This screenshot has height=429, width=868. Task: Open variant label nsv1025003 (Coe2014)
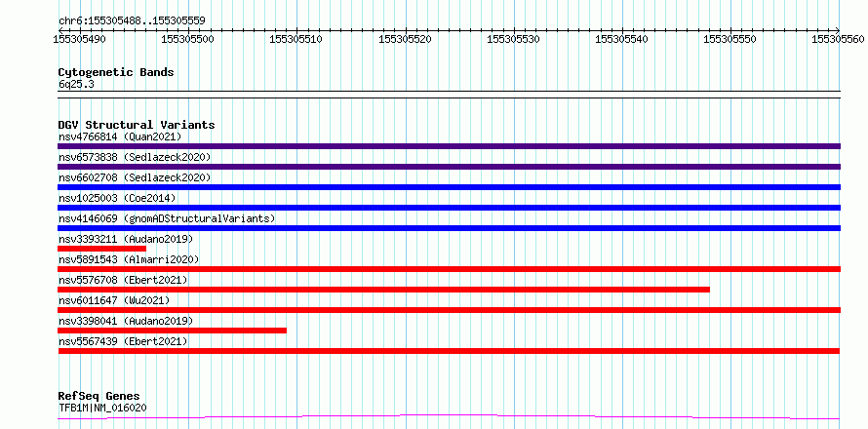[117, 198]
